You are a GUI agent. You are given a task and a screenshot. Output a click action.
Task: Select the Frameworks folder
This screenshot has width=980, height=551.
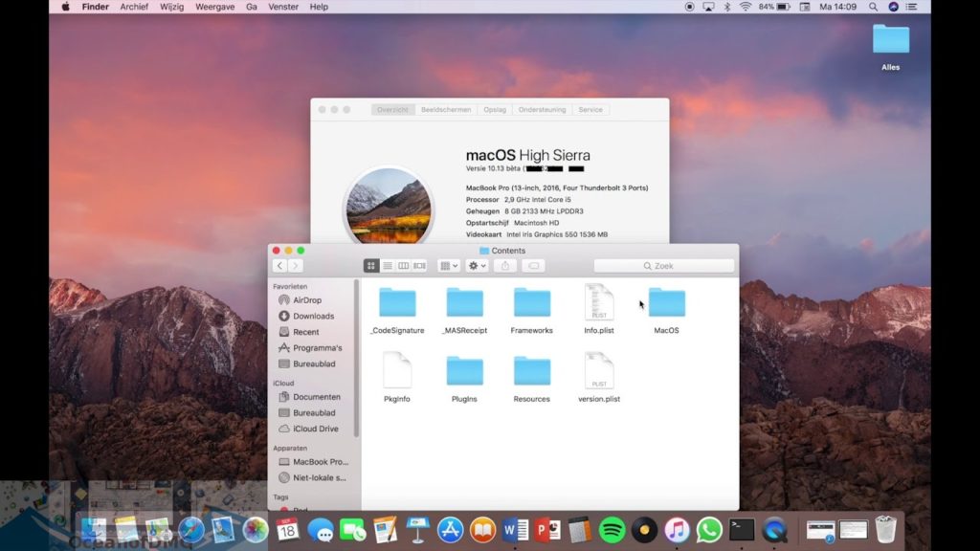click(x=532, y=310)
